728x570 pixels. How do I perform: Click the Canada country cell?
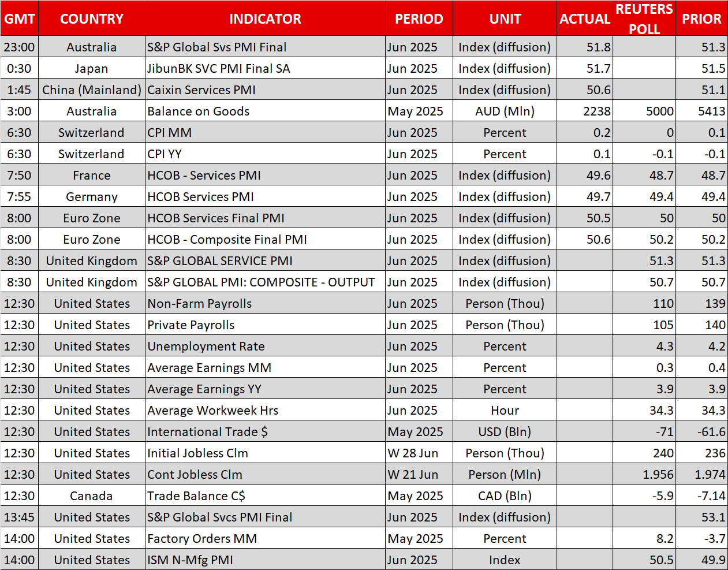click(x=92, y=496)
